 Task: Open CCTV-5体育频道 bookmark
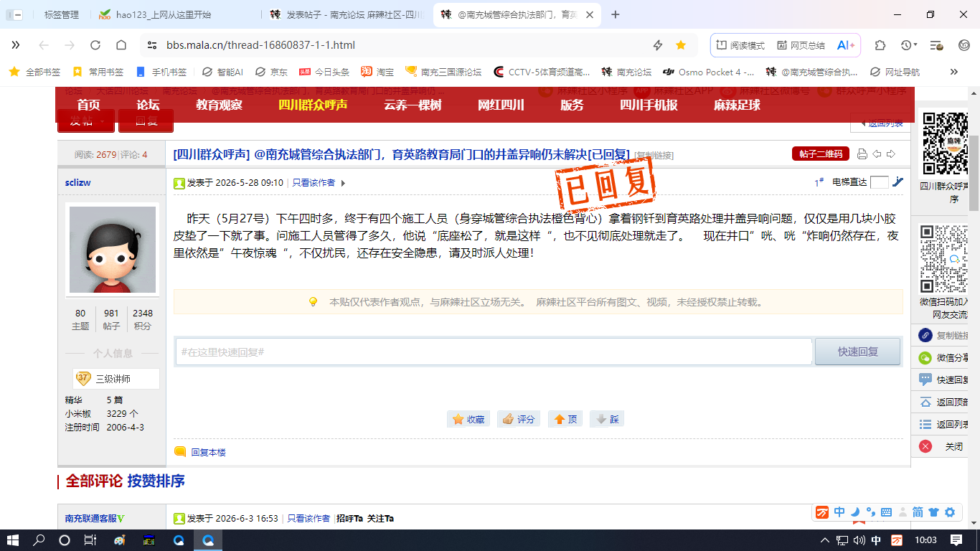542,72
